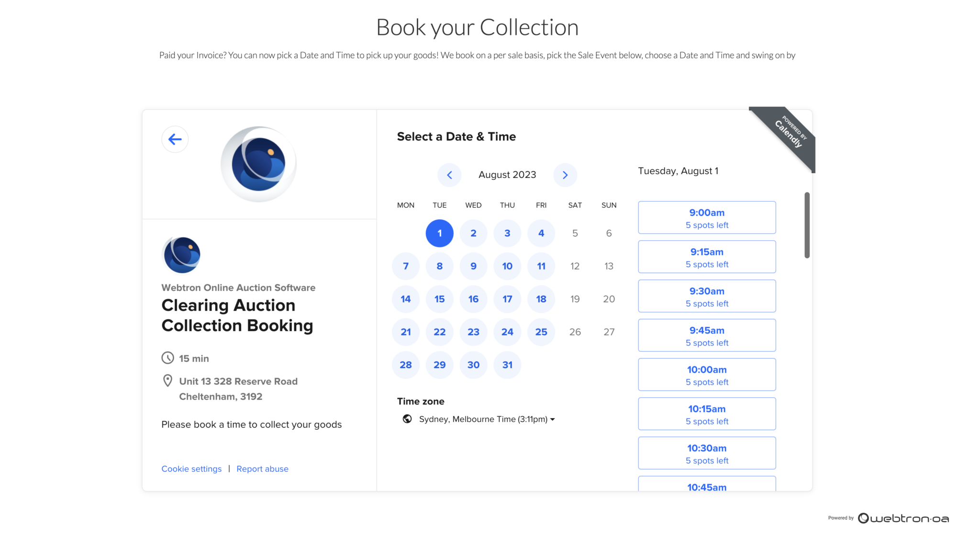Go to the previous month with the left chevron
The width and height of the screenshot is (980, 535).
pos(449,175)
